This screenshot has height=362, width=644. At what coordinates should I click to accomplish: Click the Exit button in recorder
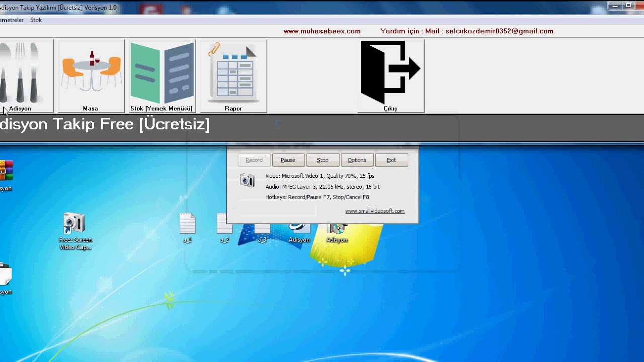[x=391, y=160]
